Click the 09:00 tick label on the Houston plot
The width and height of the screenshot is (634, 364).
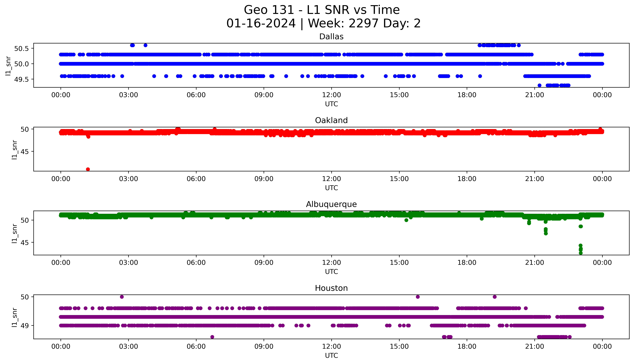(x=264, y=346)
